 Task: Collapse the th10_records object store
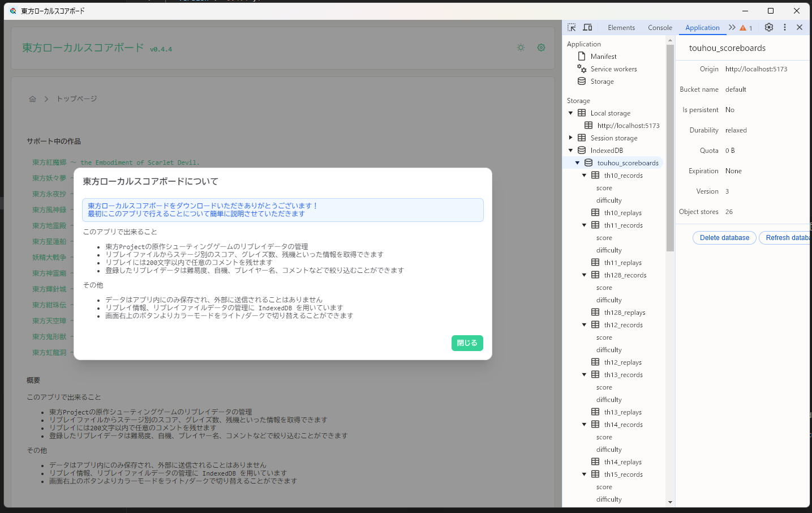pos(584,176)
